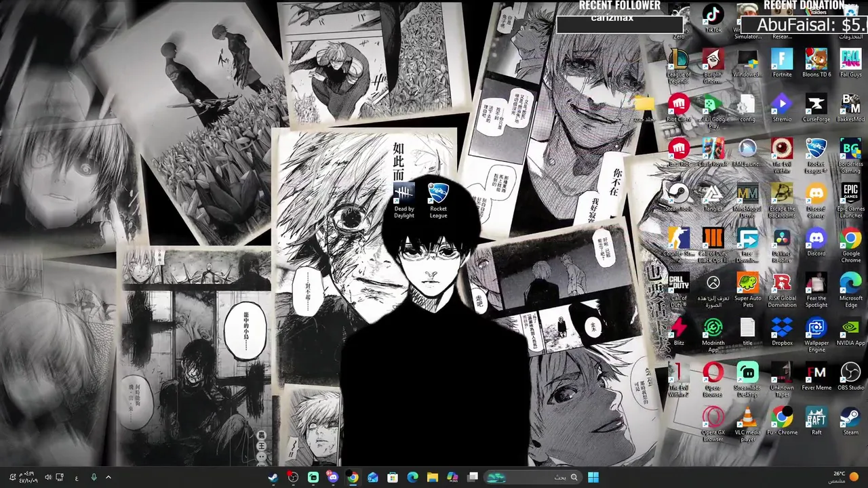This screenshot has width=868, height=488.
Task: Open the yellow folder on desktop
Action: [644, 108]
